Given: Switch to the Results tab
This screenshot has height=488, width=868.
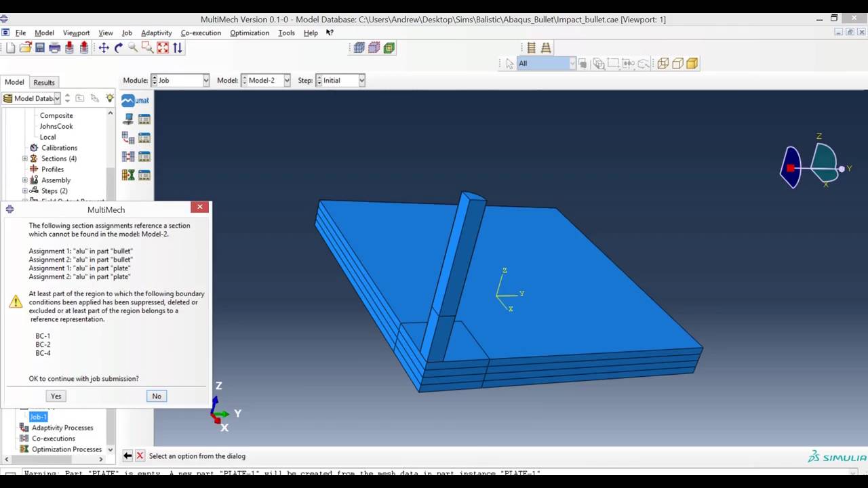Looking at the screenshot, I should (x=44, y=83).
